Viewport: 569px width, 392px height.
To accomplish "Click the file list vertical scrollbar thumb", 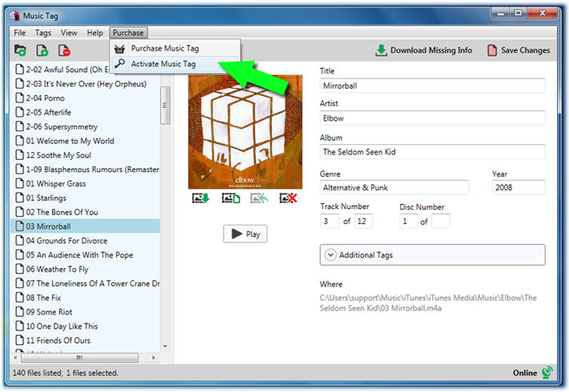I will tap(165, 106).
